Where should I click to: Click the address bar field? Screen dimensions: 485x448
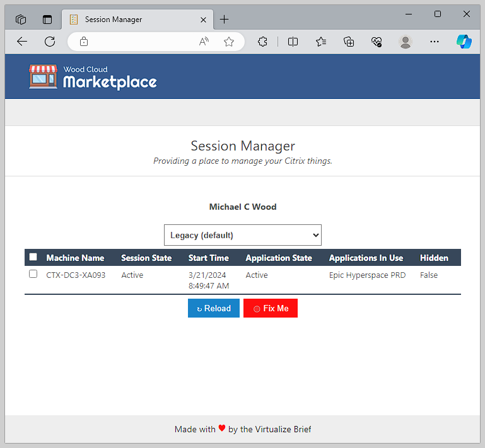(x=156, y=42)
